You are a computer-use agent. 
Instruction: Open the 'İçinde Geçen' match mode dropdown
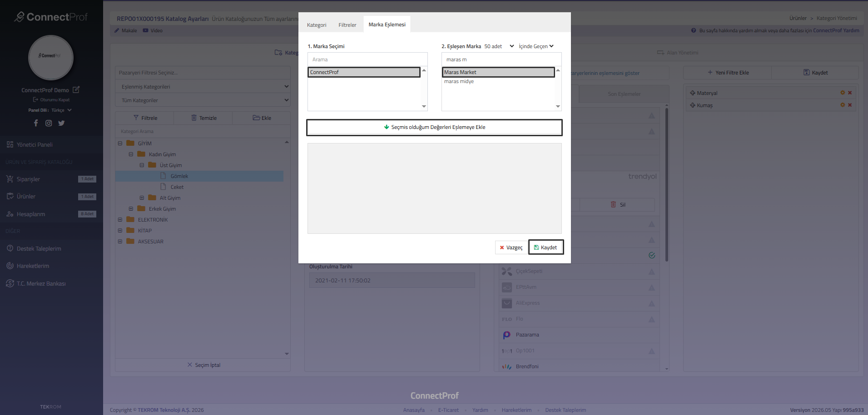[x=536, y=46]
